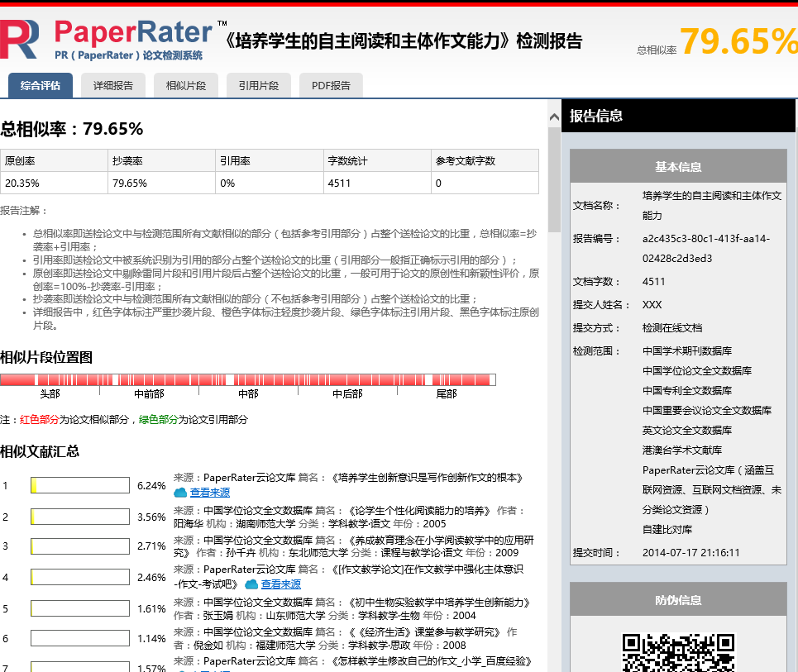Click the 提交方式 value 检测在线文档
The height and width of the screenshot is (672, 798).
672,327
